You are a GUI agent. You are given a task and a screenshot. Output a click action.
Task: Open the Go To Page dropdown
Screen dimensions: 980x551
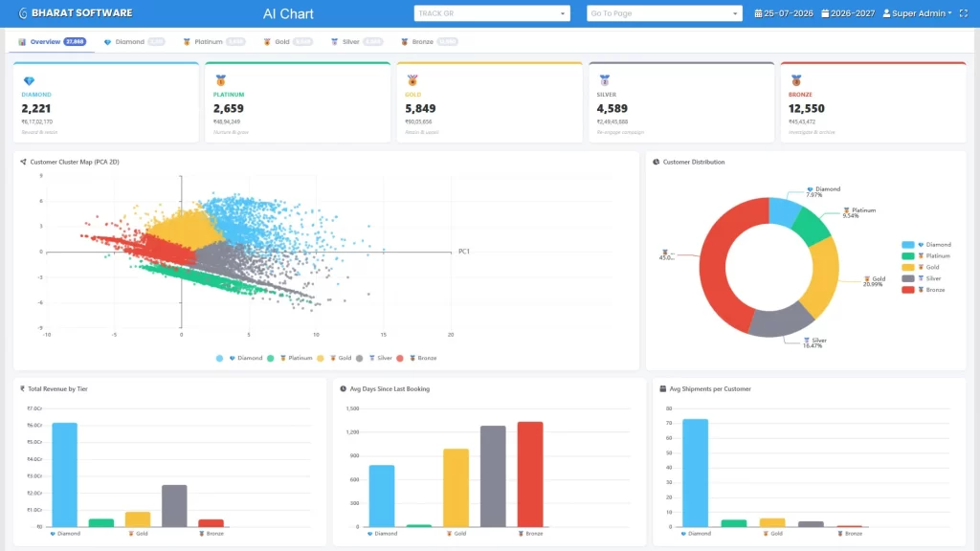(664, 13)
